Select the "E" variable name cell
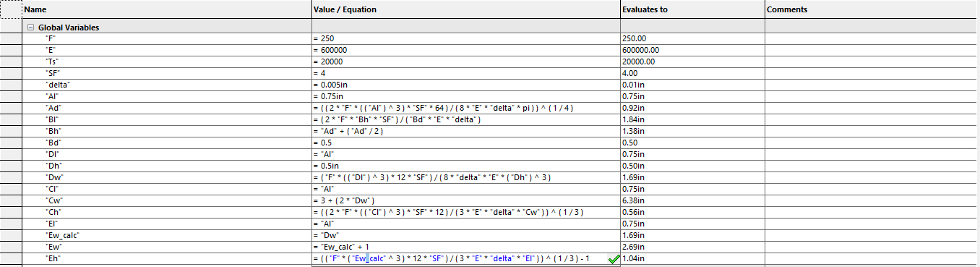This screenshot has height=267, width=980. pos(166,50)
